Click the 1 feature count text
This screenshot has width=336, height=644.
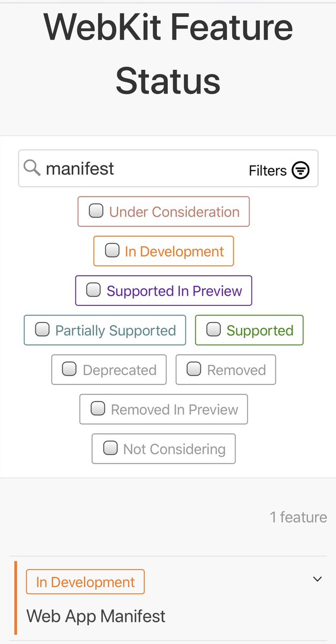click(298, 517)
